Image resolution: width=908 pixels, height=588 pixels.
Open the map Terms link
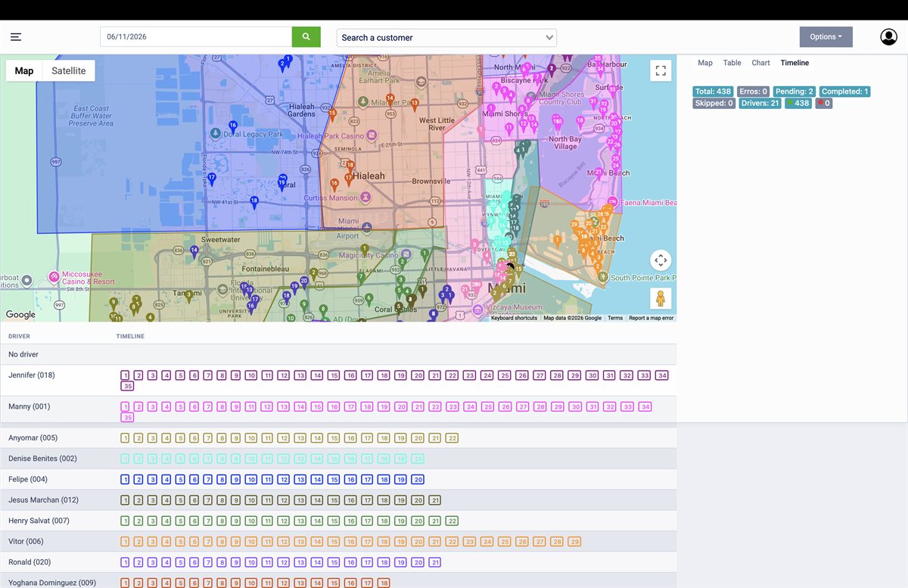point(615,318)
